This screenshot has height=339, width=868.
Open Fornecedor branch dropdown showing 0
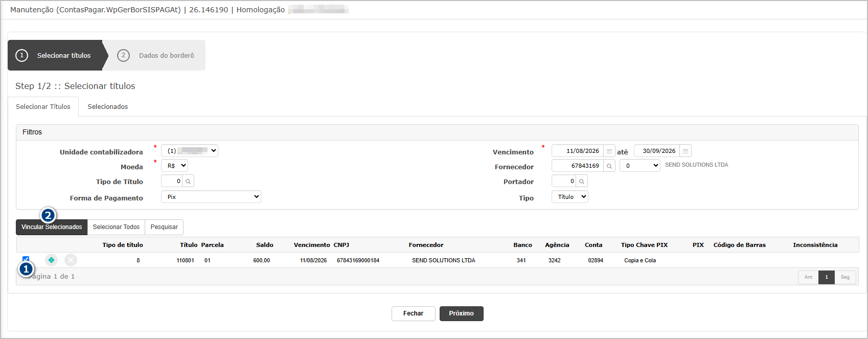(640, 166)
